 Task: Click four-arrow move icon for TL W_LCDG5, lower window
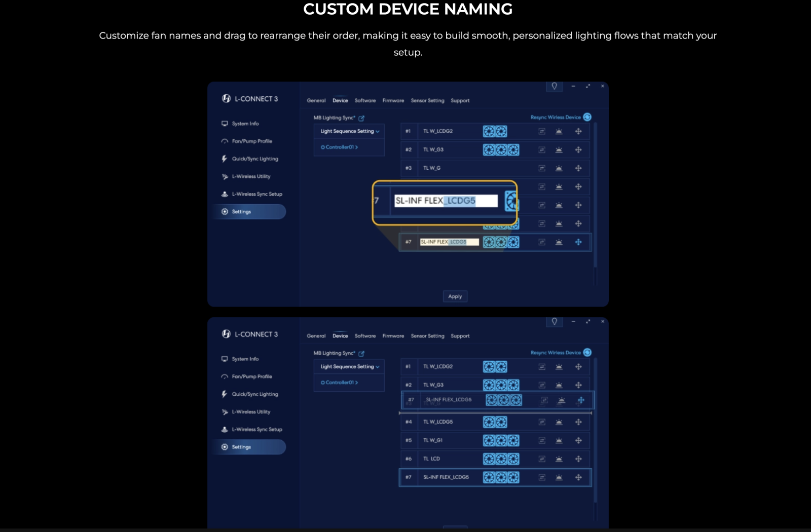pyautogui.click(x=578, y=422)
